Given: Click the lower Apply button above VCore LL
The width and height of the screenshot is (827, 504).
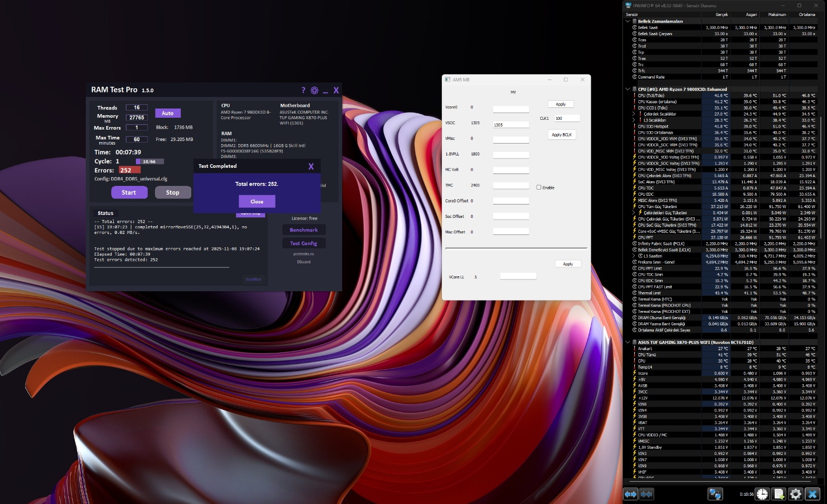Looking at the screenshot, I should pyautogui.click(x=568, y=264).
